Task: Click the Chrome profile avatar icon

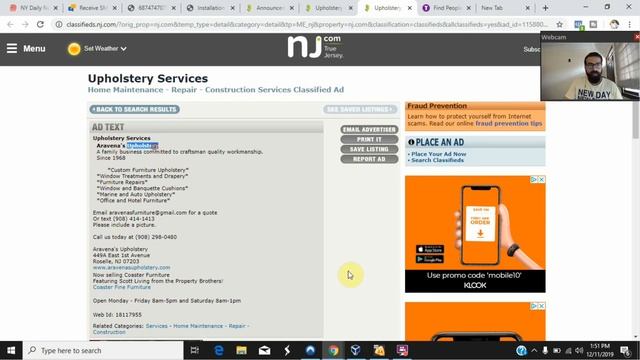Action: pyautogui.click(x=614, y=24)
